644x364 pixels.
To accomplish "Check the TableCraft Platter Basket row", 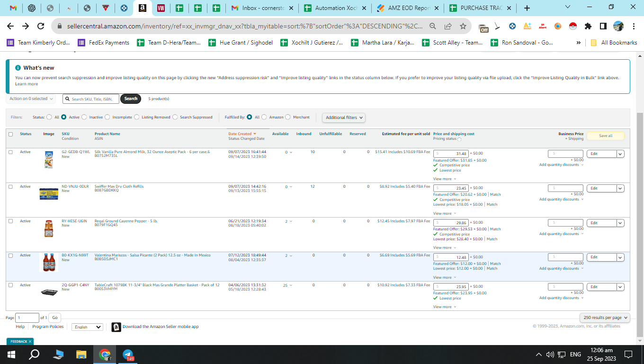I will click(x=10, y=285).
